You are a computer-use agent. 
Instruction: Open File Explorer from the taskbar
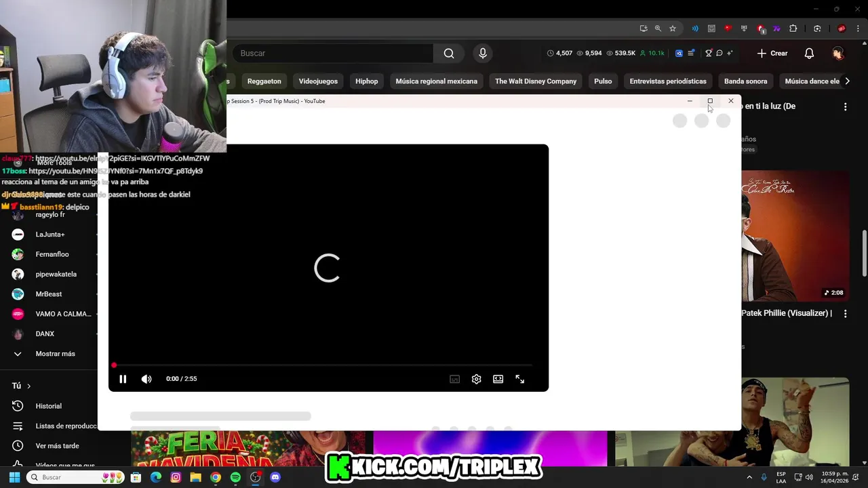[195, 477]
